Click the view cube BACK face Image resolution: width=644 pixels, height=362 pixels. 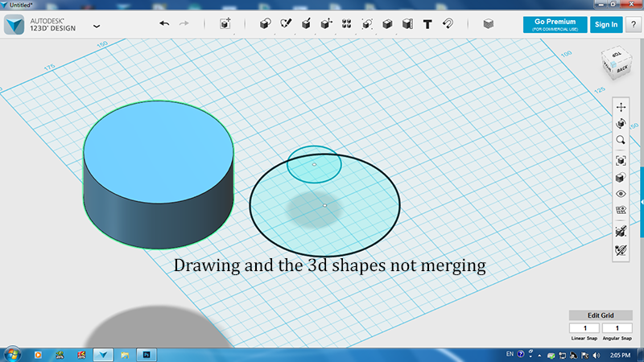point(622,69)
